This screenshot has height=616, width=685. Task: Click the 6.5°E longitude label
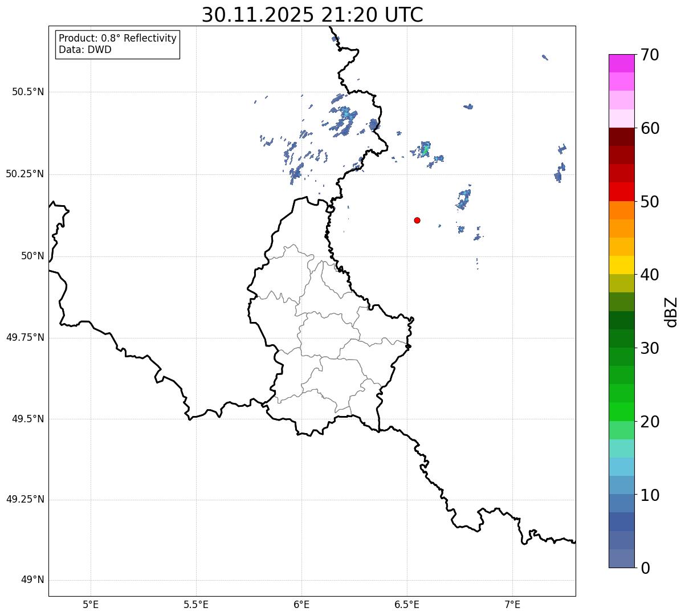point(407,605)
